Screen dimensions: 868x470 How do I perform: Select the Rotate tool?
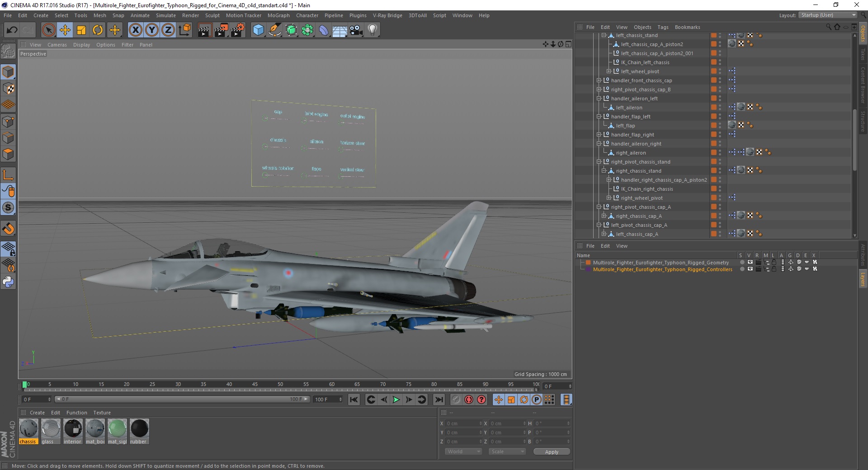98,30
